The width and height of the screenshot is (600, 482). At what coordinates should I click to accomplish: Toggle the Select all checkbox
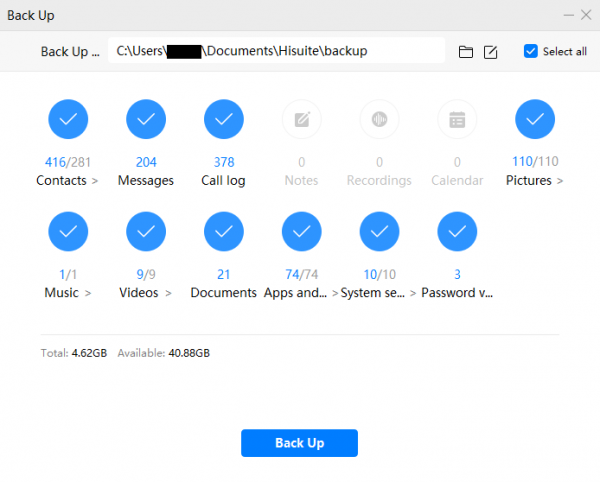tap(531, 51)
